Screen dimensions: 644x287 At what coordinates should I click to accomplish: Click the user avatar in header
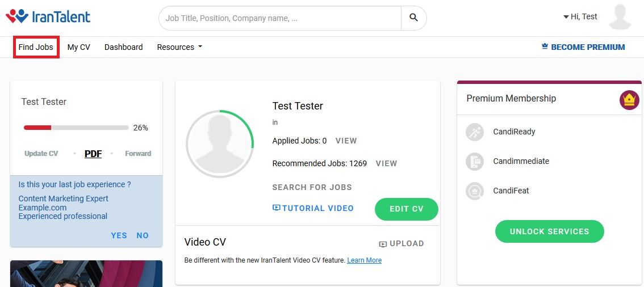click(x=620, y=17)
